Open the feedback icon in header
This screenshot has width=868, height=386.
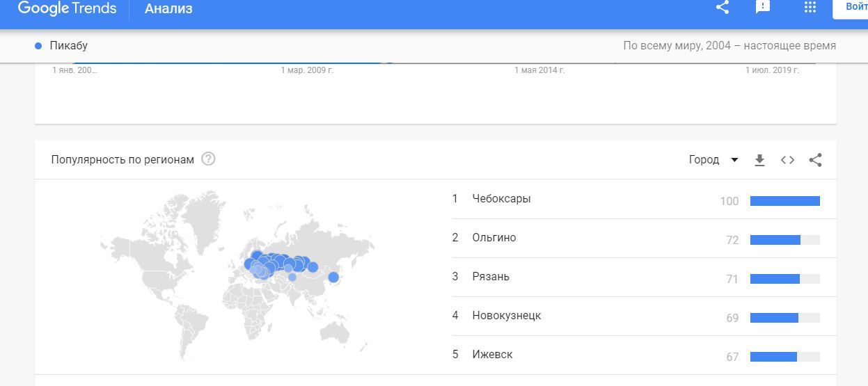pos(763,7)
